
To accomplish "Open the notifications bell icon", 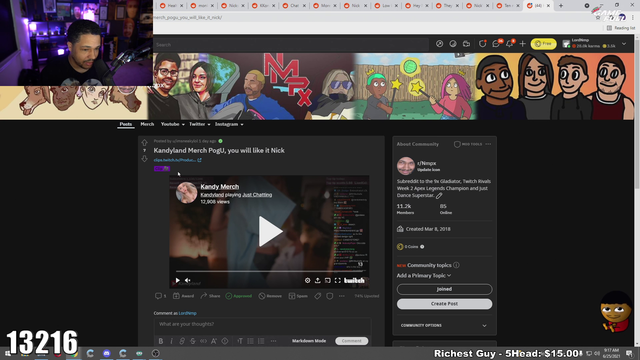I will point(510,44).
